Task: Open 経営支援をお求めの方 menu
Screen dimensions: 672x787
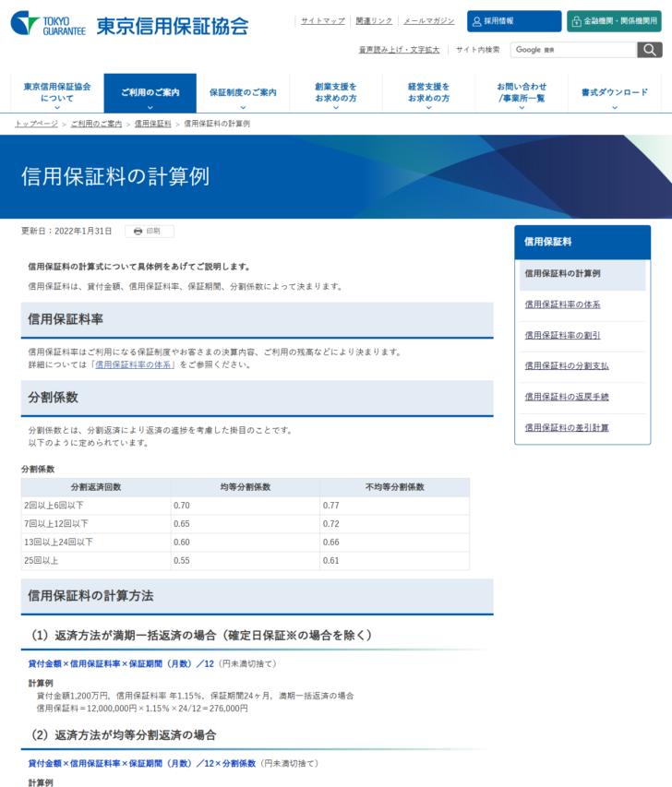Action: (x=429, y=93)
